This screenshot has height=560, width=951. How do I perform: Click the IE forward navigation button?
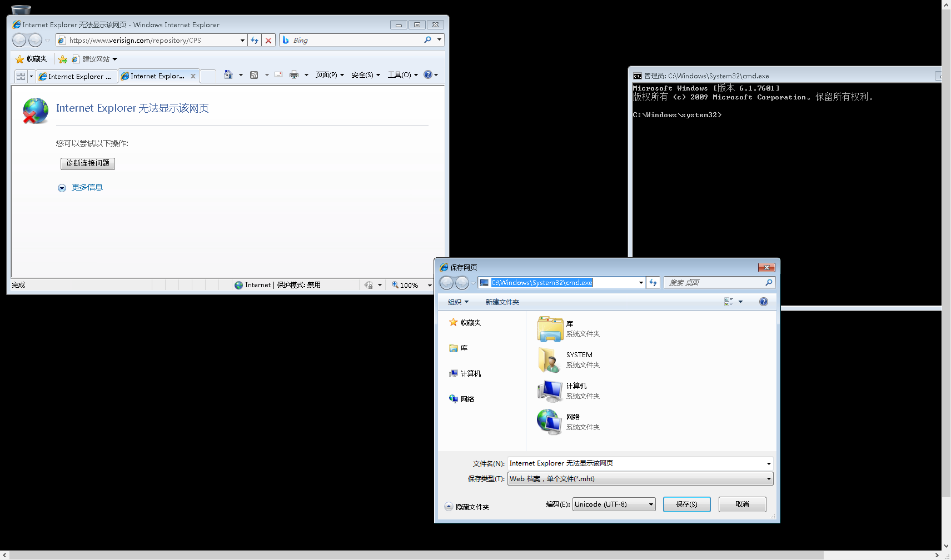[x=35, y=40]
